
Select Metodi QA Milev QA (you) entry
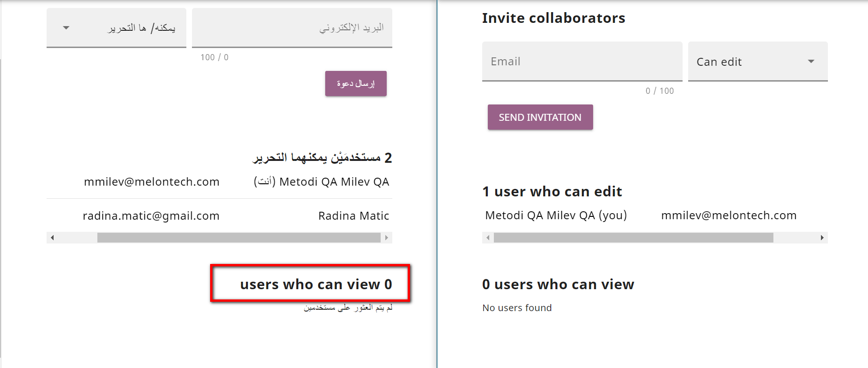(x=556, y=215)
